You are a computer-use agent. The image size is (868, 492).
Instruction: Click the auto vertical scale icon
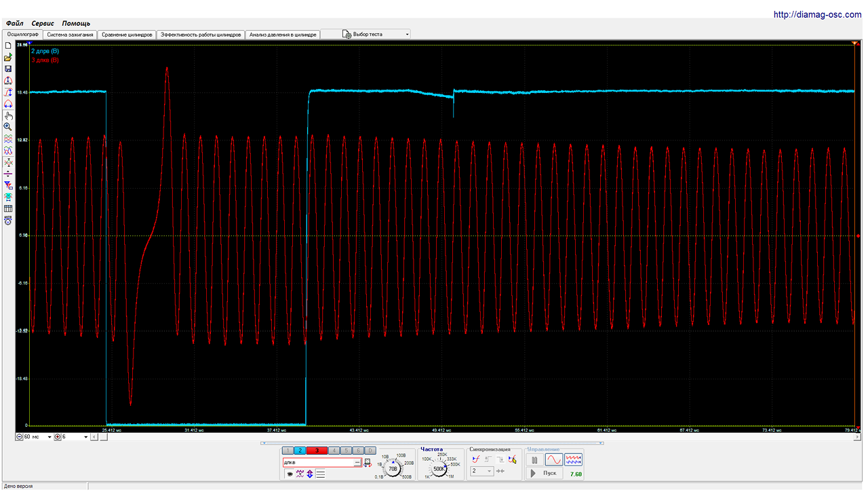(8, 81)
